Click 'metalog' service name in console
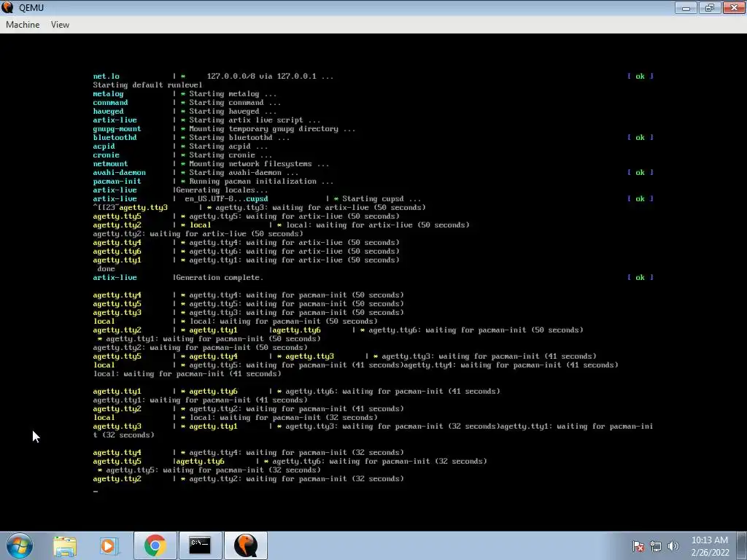 click(108, 94)
